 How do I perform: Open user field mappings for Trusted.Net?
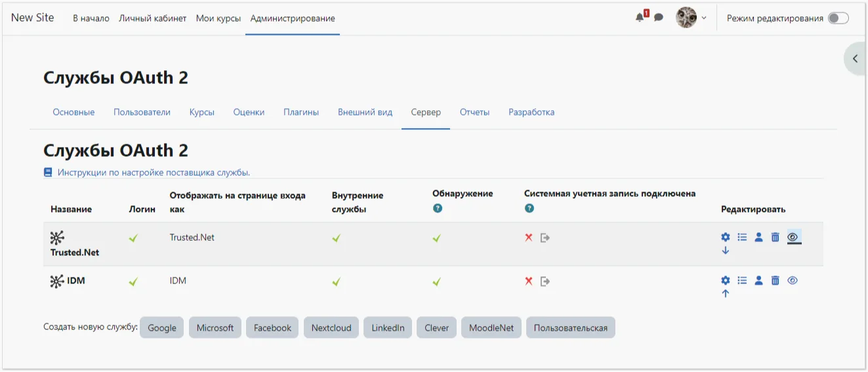click(758, 238)
